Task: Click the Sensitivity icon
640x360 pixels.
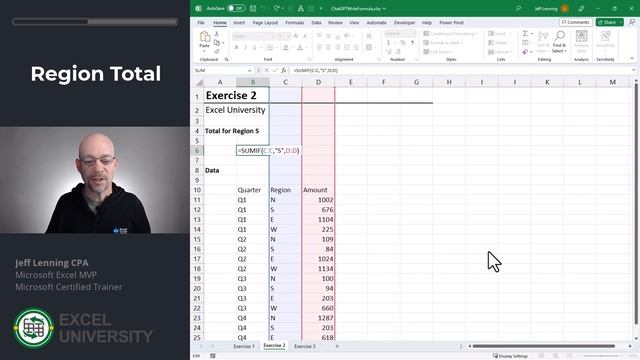Action: pos(605,41)
